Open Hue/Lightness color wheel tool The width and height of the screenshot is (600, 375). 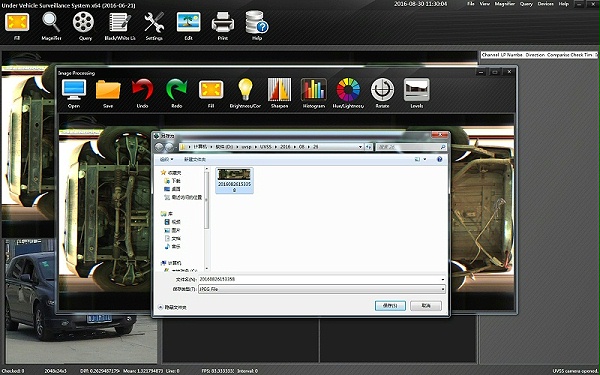coord(348,90)
